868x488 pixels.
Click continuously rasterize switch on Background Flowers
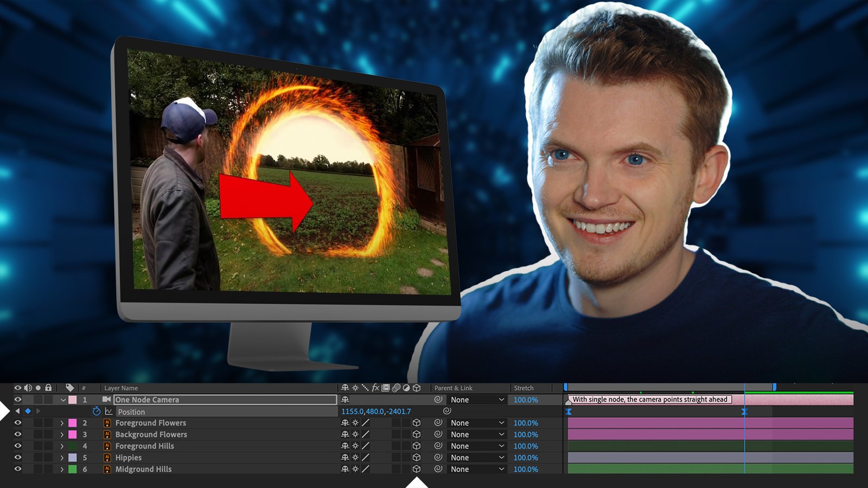[x=355, y=434]
